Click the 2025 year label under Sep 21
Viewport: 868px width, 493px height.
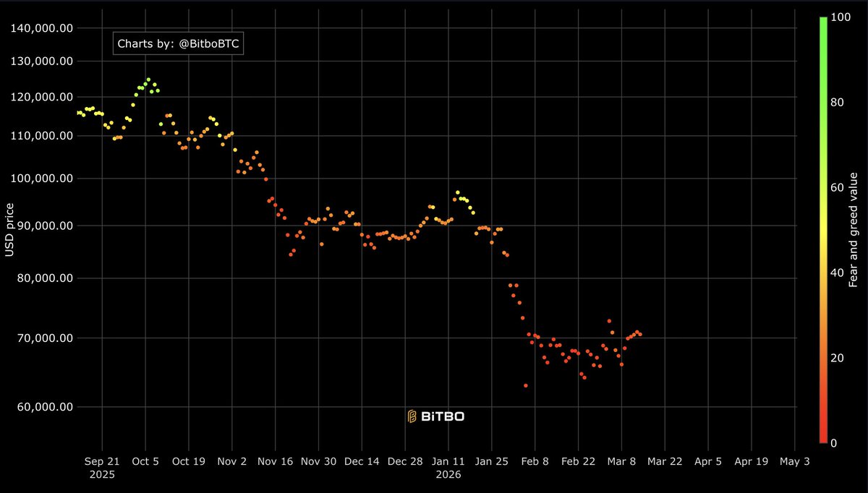tap(102, 476)
